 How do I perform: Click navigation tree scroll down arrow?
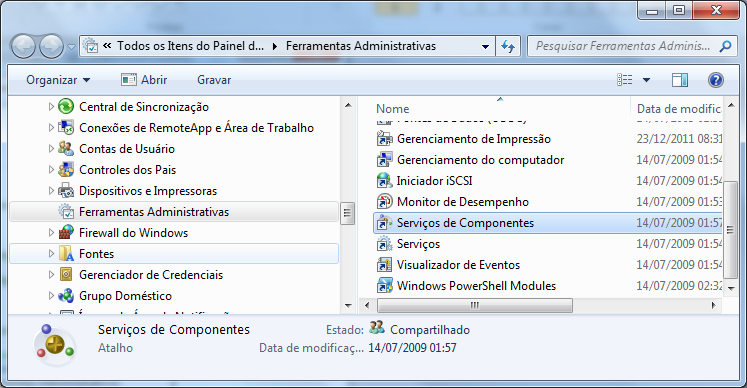click(348, 306)
